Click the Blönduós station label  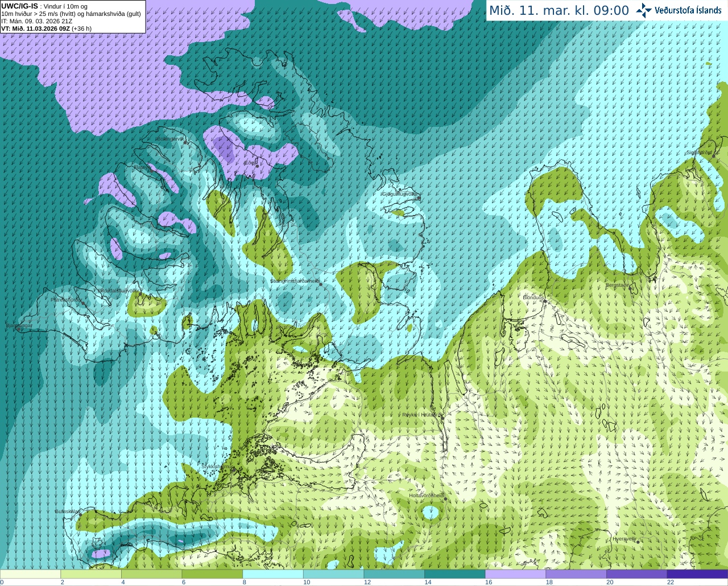coord(533,297)
